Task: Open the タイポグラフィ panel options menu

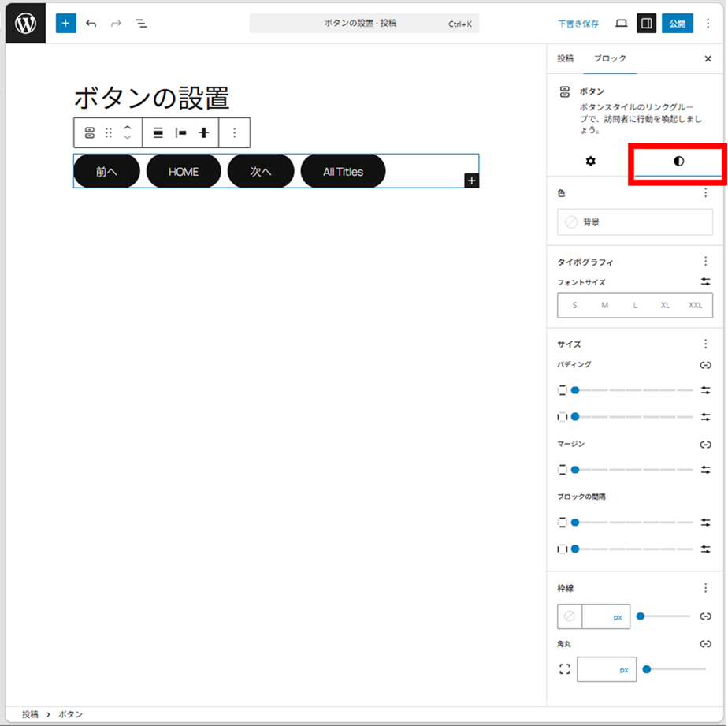Action: click(705, 262)
